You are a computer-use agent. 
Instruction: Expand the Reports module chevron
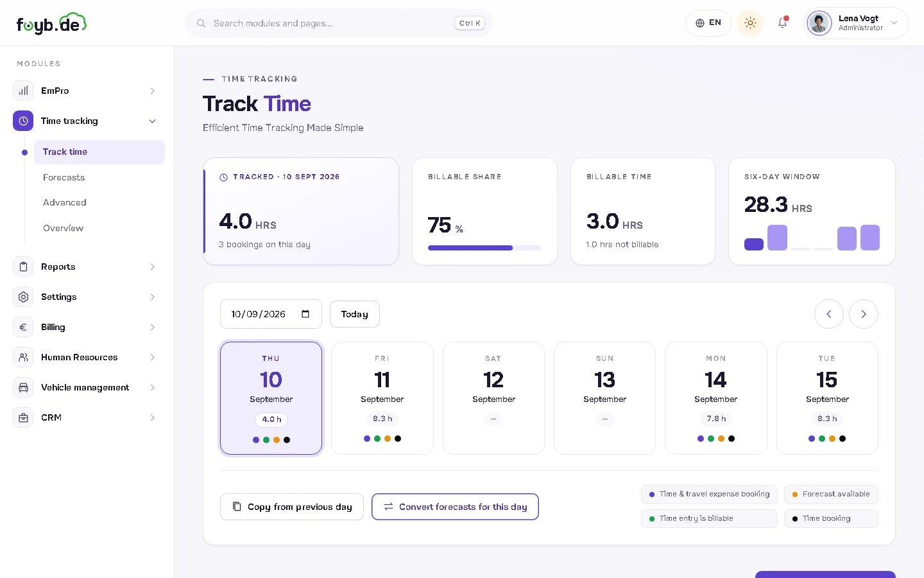[x=153, y=267]
